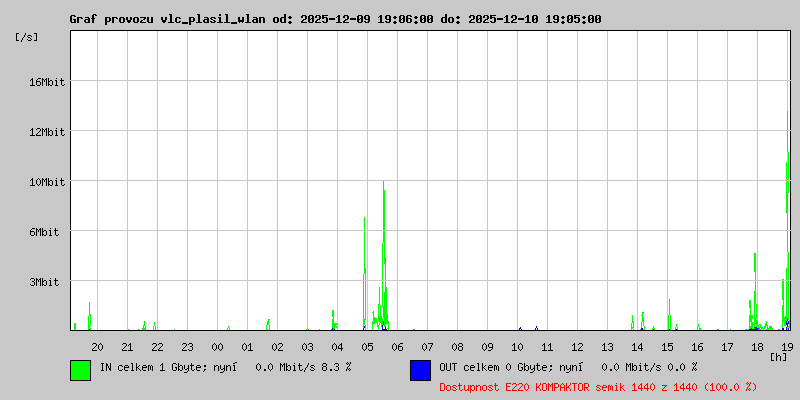The height and width of the screenshot is (400, 800).
Task: Select the graph title 'Graf provozu vlc_plasil_wlan'
Action: 167,19
